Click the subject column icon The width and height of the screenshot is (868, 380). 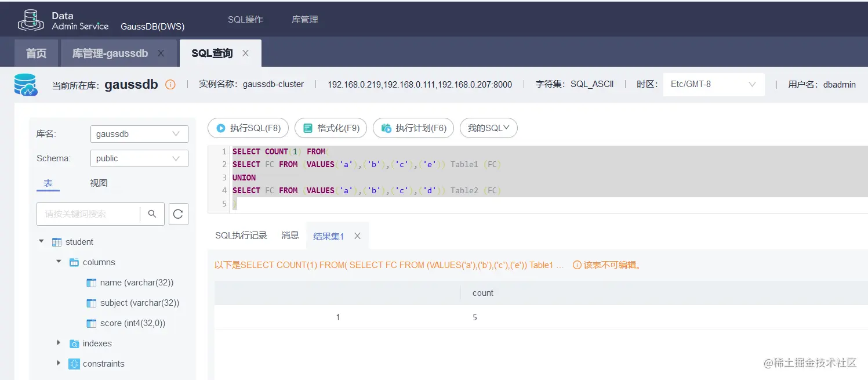point(91,303)
